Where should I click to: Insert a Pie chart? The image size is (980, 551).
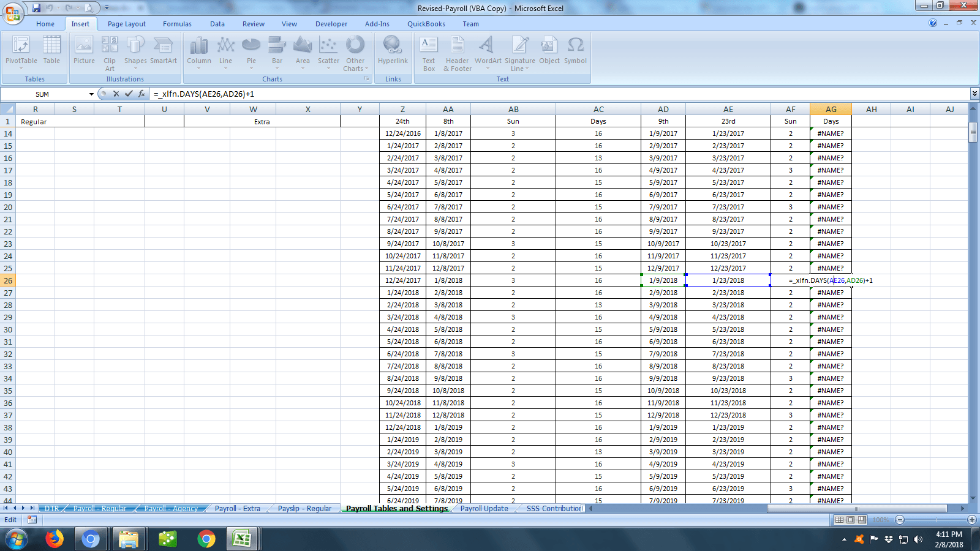(x=251, y=50)
